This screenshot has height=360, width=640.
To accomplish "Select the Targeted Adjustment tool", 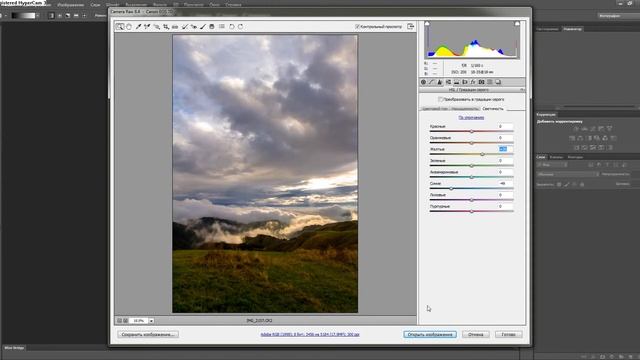I will click(x=157, y=27).
